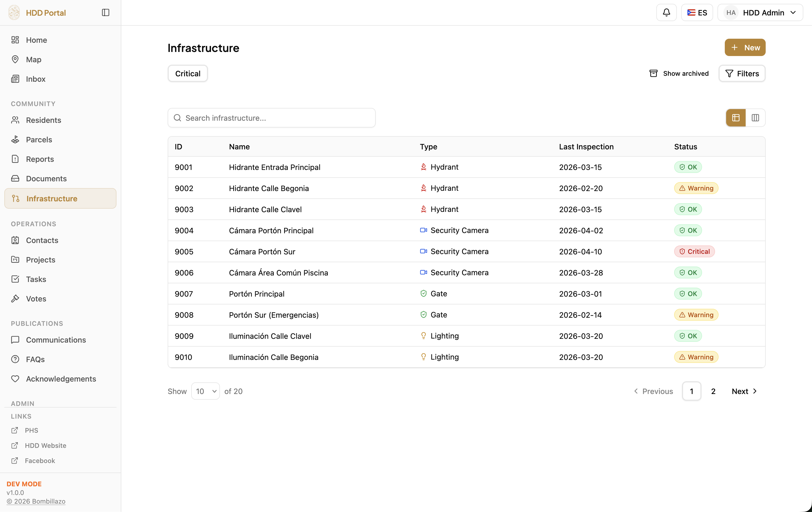Click the HDD Portal logo
Viewport: 812px width, 512px height.
coord(14,12)
